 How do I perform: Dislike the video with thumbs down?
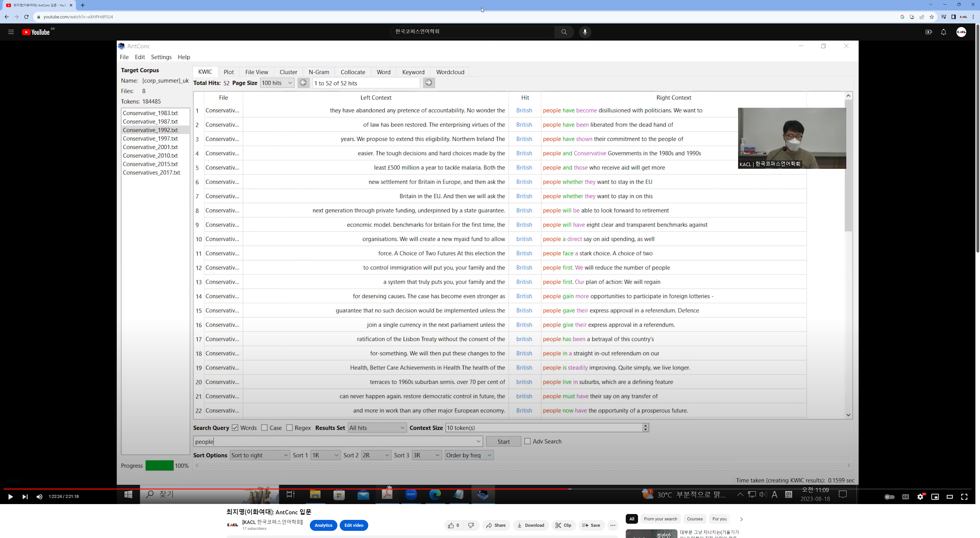point(471,525)
